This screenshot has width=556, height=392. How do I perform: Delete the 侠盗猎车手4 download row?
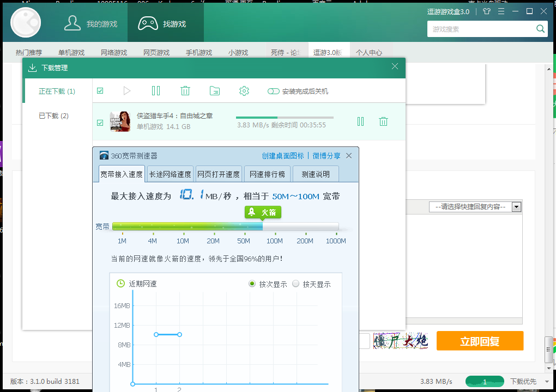383,121
